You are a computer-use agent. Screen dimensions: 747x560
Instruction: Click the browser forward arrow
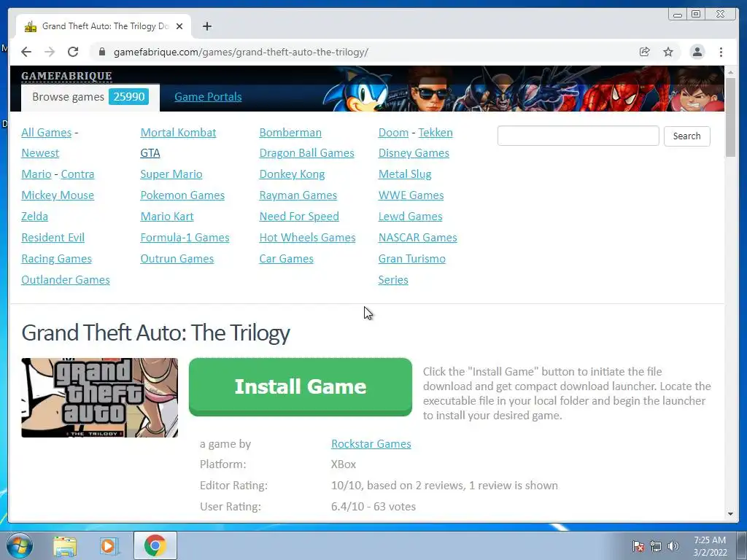click(50, 52)
